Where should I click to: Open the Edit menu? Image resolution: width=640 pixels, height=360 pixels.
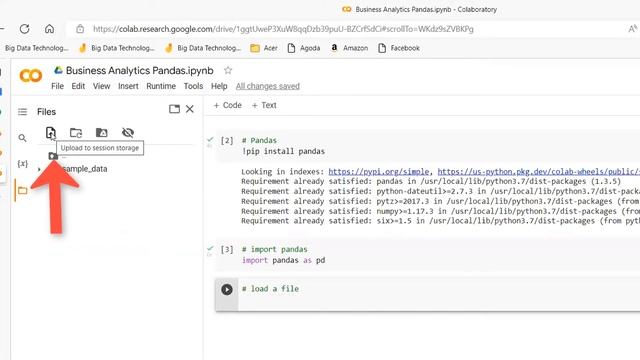tap(78, 86)
